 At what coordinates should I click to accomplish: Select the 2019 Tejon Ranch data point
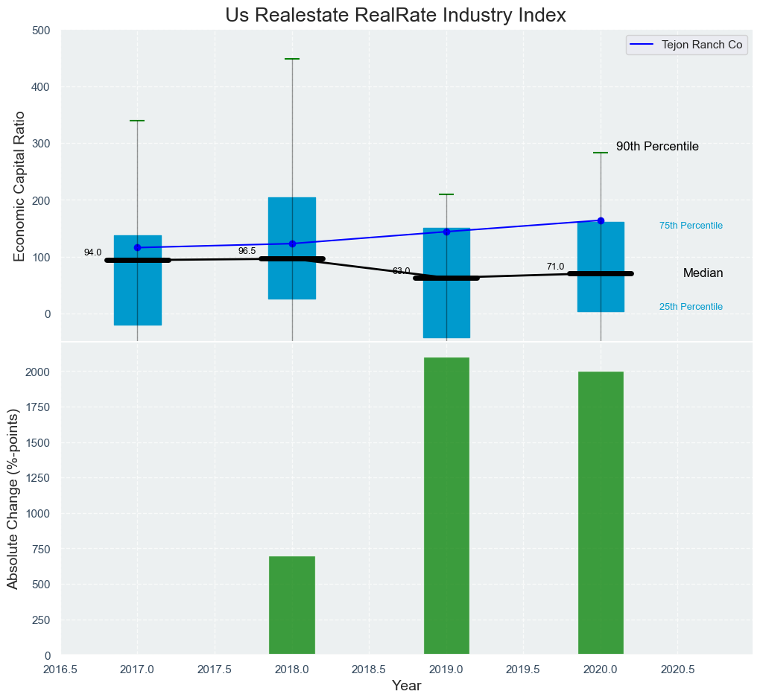pyautogui.click(x=446, y=232)
